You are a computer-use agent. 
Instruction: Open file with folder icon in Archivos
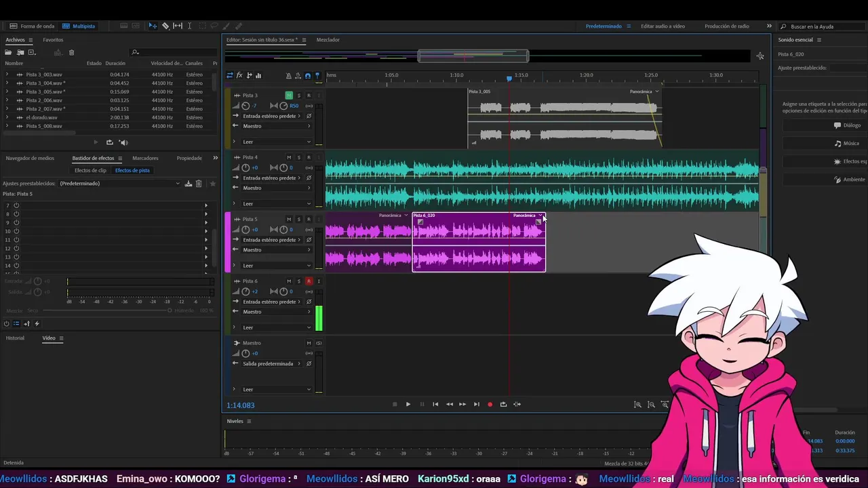click(x=9, y=52)
